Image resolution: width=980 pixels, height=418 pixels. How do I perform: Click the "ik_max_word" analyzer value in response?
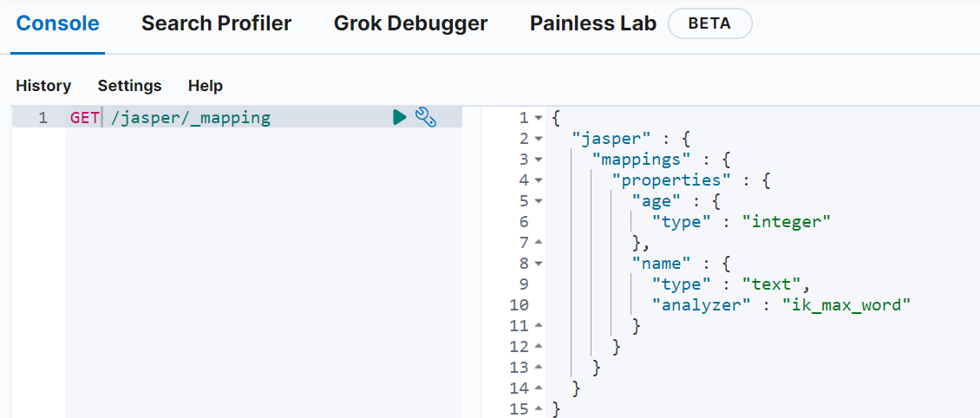[x=846, y=304]
